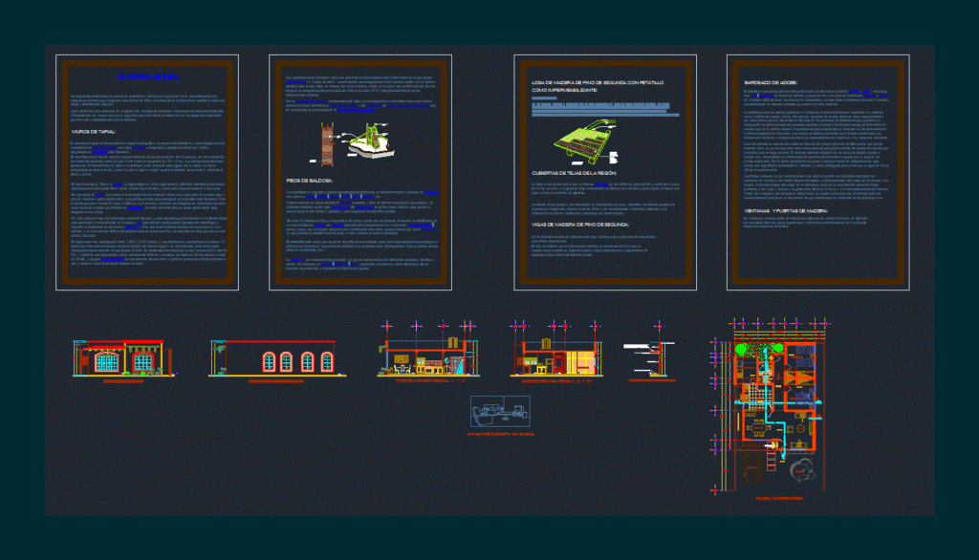Select the CUBIERTAS DE TEJAS DE LA REGION heading
The image size is (979, 560).
[x=574, y=173]
